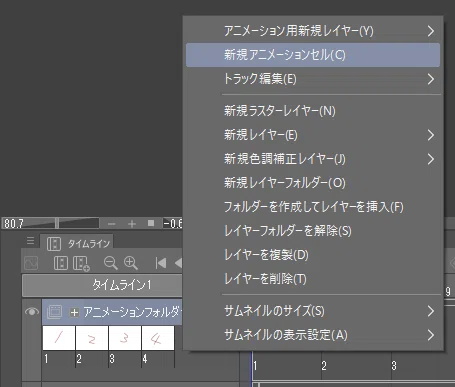Image resolution: width=455 pixels, height=387 pixels.
Task: Click frame 1 on the timeline ruler
Action: 255,366
